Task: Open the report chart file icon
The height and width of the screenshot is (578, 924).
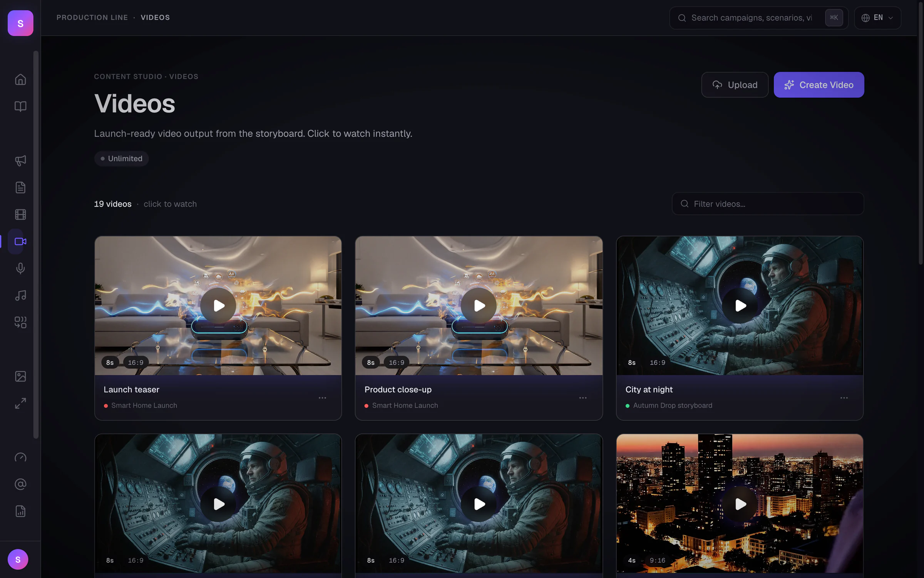Action: coord(20,511)
